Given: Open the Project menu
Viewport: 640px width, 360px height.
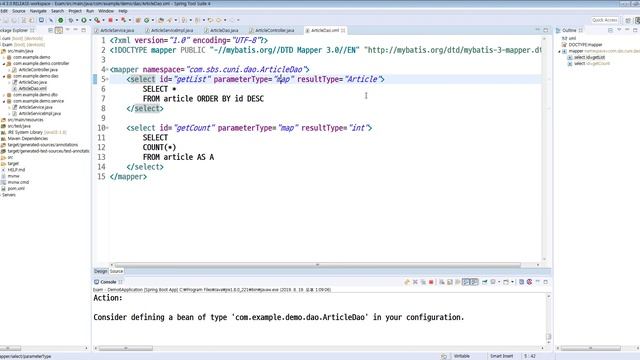Looking at the screenshot, I should coord(75,11).
